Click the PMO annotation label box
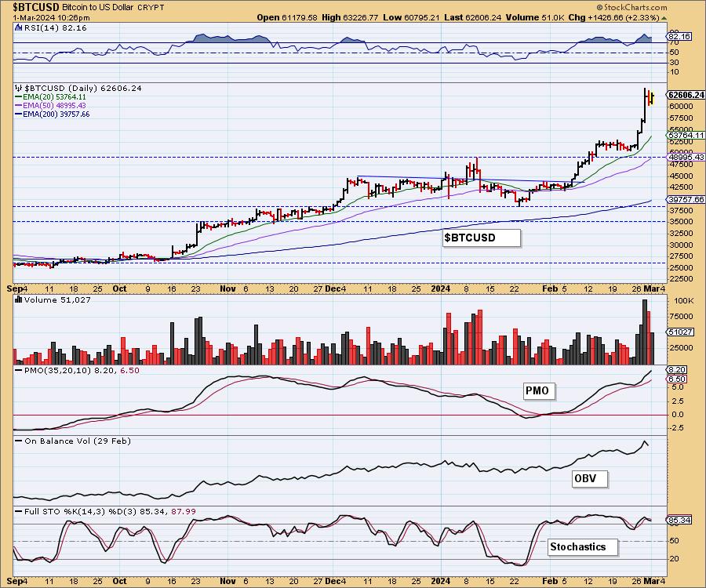The width and height of the screenshot is (706, 588). [539, 390]
